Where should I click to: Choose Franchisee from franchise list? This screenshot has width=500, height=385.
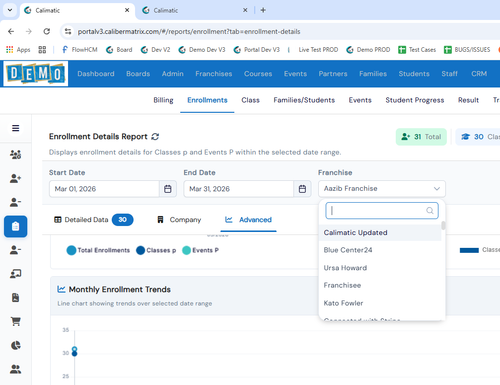380,285
